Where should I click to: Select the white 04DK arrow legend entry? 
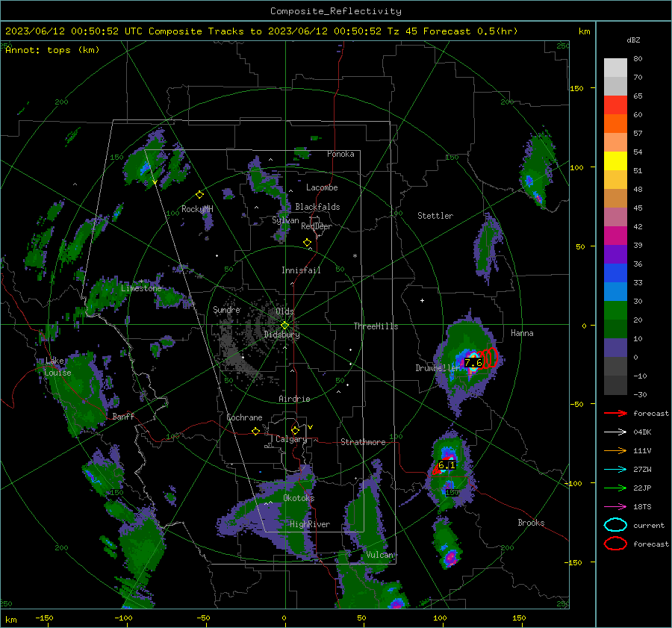point(615,432)
